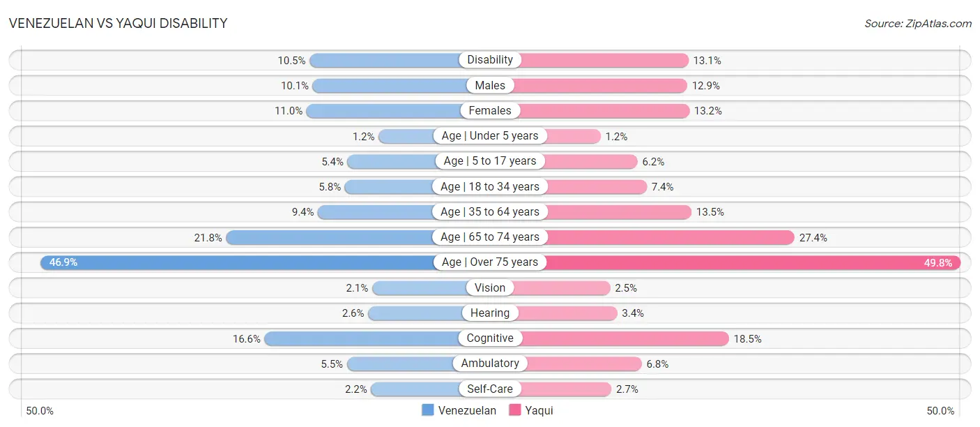Click the Age 35 to 64 years label

coord(490,211)
